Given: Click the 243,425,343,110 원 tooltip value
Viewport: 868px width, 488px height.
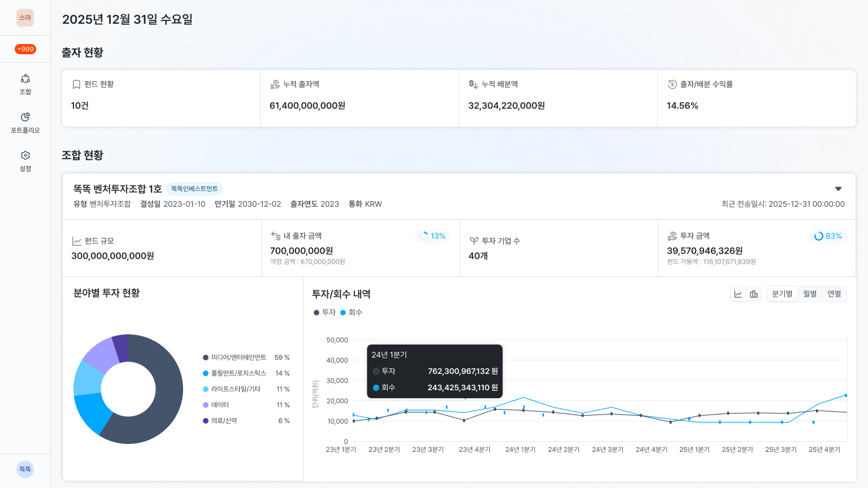Looking at the screenshot, I should (x=463, y=387).
